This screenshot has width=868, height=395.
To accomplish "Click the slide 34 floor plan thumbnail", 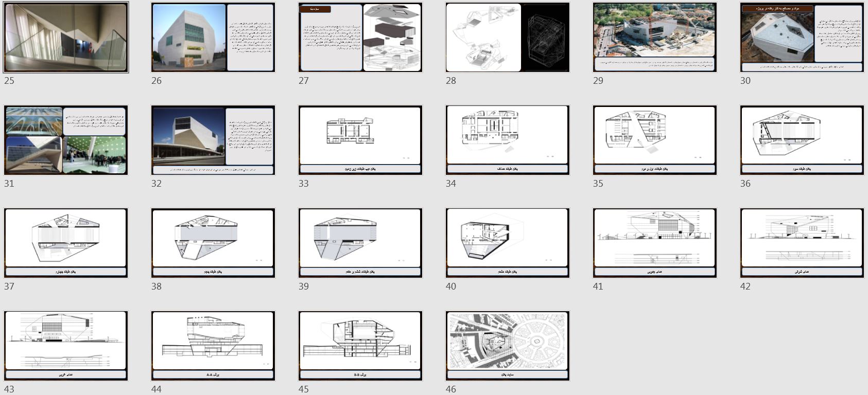I will point(508,140).
